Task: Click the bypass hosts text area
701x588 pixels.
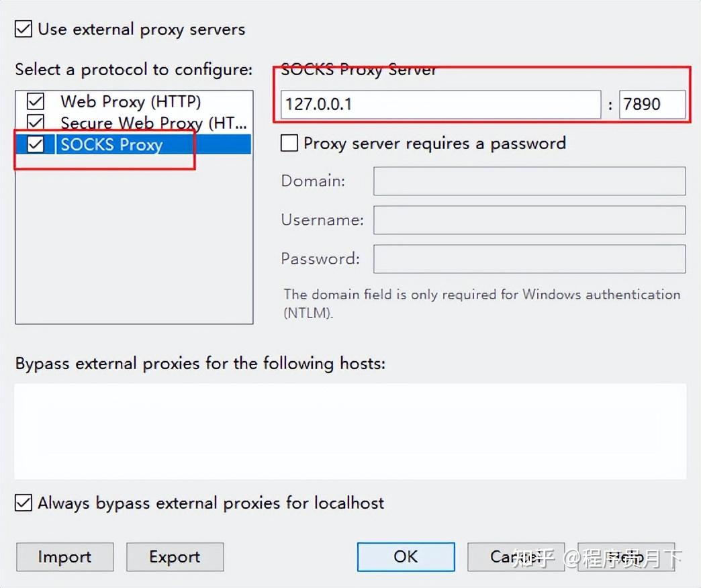Action: point(350,430)
